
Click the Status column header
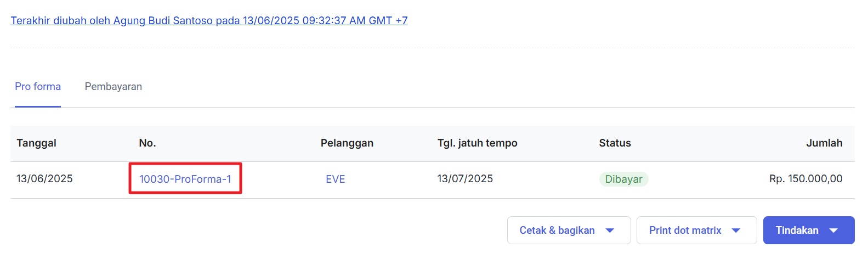coord(615,143)
